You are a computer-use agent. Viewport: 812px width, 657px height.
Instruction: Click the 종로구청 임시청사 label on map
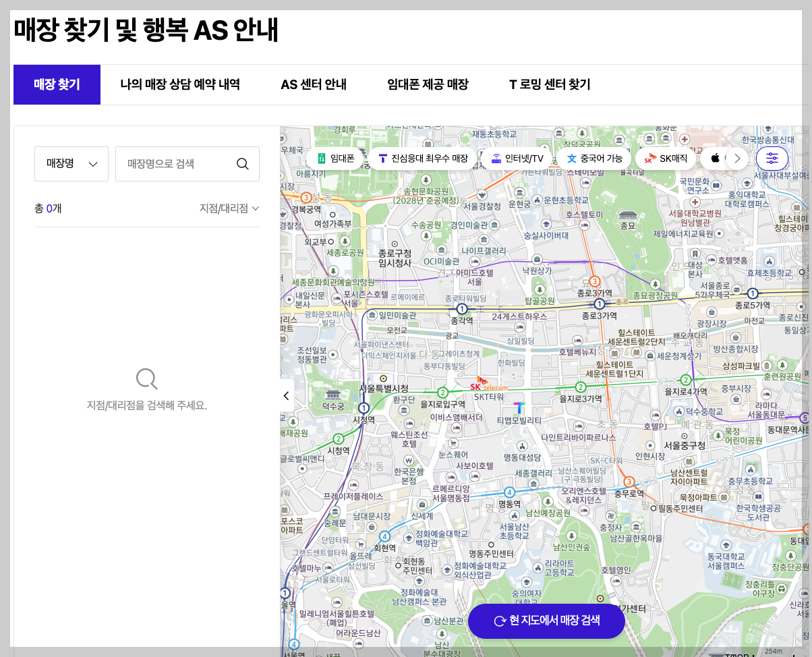click(395, 258)
